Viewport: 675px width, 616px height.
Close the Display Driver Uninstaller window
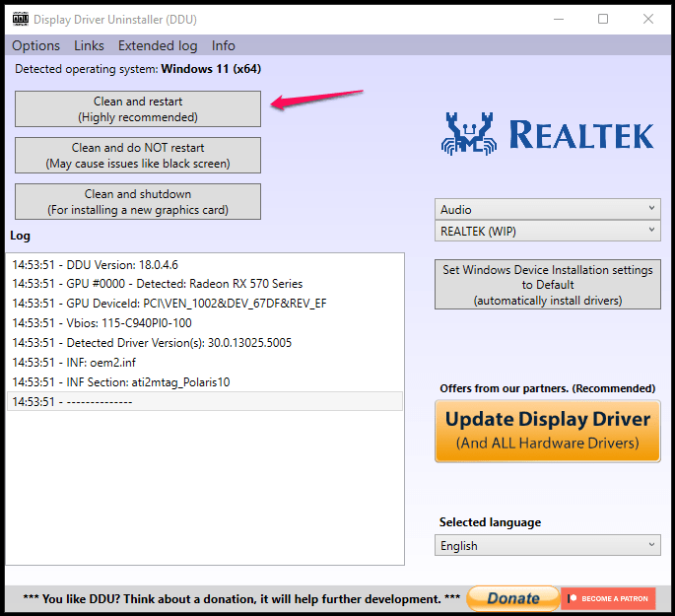pyautogui.click(x=647, y=19)
